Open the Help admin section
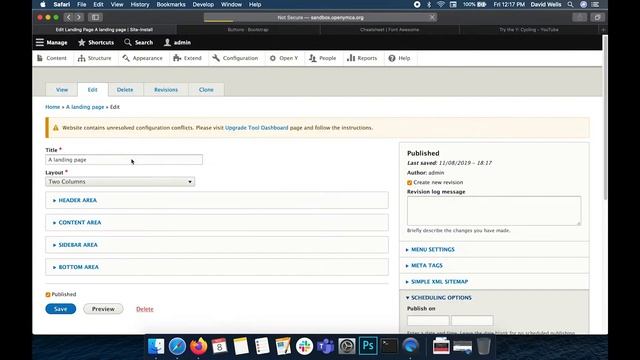The height and width of the screenshot is (360, 640). tap(399, 58)
